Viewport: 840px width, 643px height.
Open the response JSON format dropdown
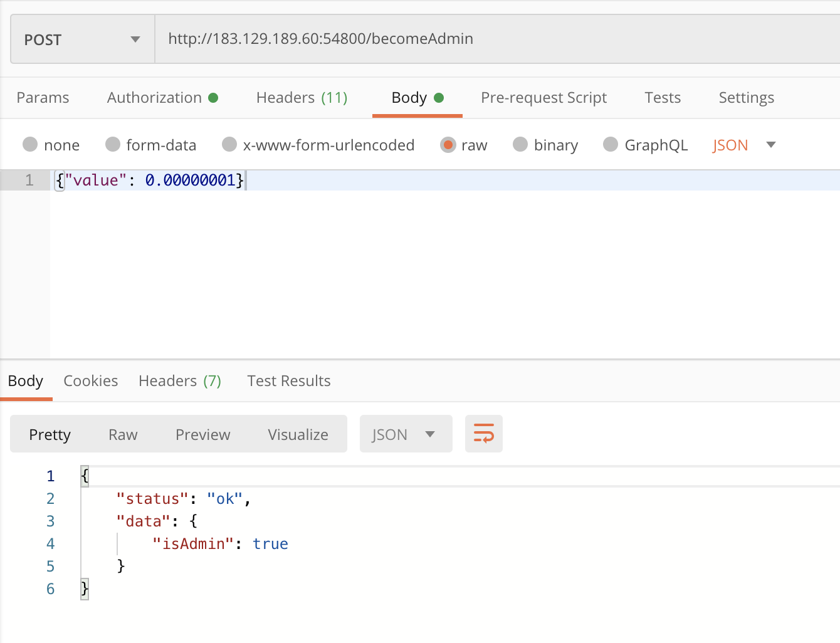click(x=405, y=434)
